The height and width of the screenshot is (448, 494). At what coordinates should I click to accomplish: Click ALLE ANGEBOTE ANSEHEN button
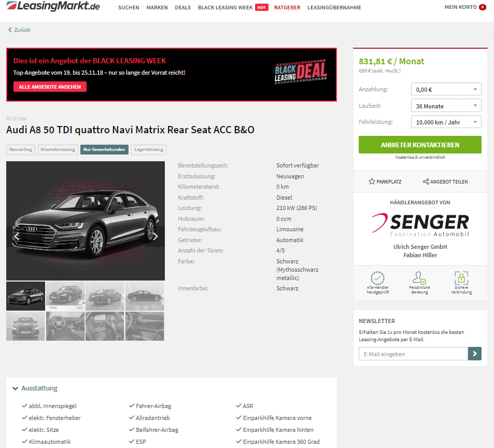50,87
